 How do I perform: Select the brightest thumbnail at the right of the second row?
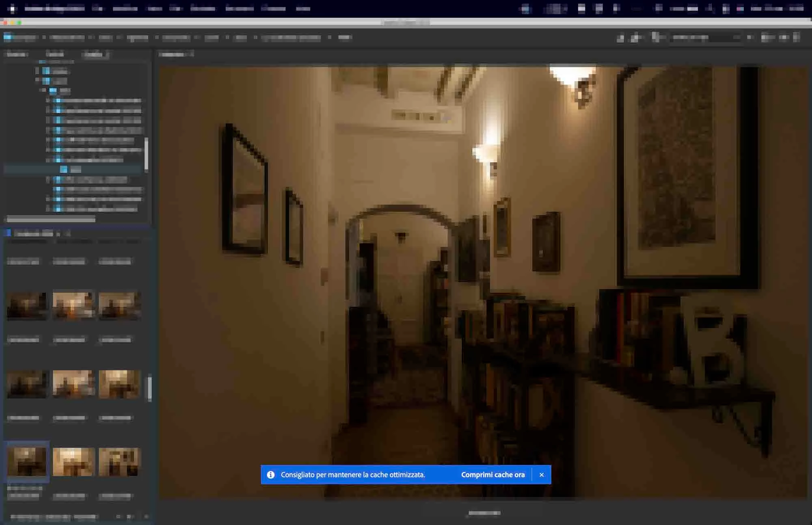click(x=119, y=383)
